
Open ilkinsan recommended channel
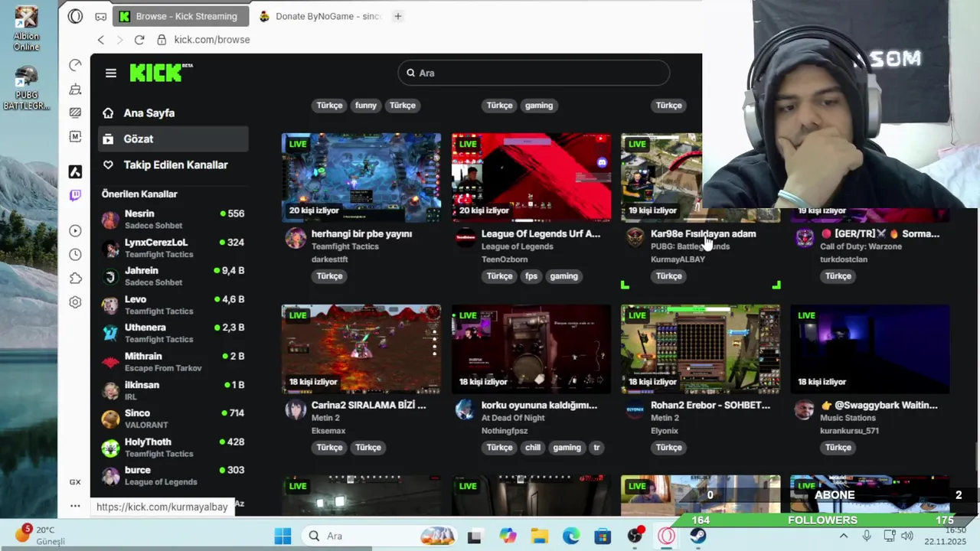pos(173,390)
